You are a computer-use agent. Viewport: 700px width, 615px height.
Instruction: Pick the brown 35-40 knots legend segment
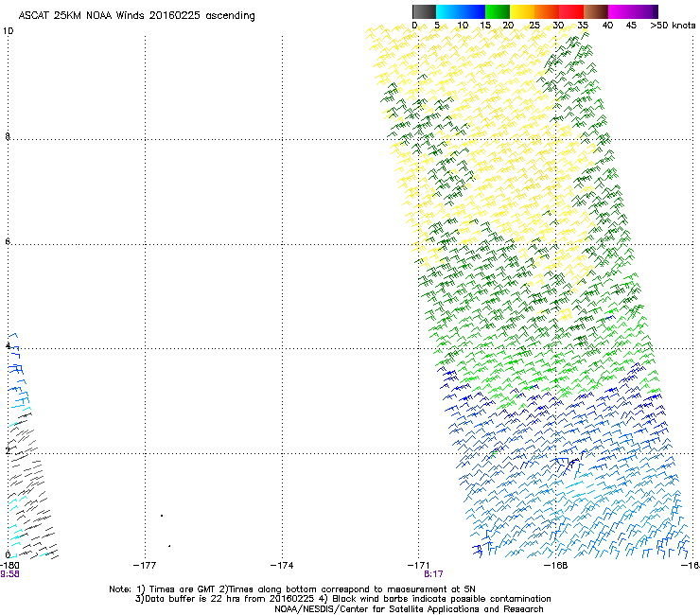(596, 11)
